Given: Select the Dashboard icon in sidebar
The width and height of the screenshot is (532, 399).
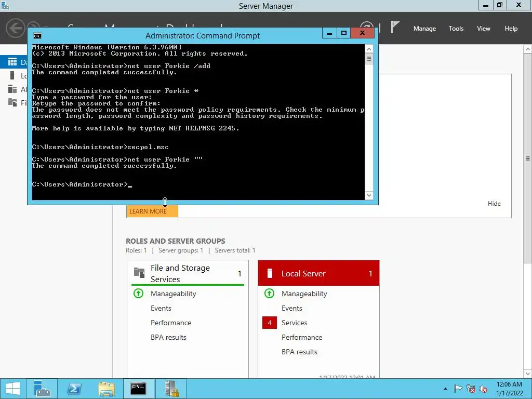Looking at the screenshot, I should pos(12,62).
